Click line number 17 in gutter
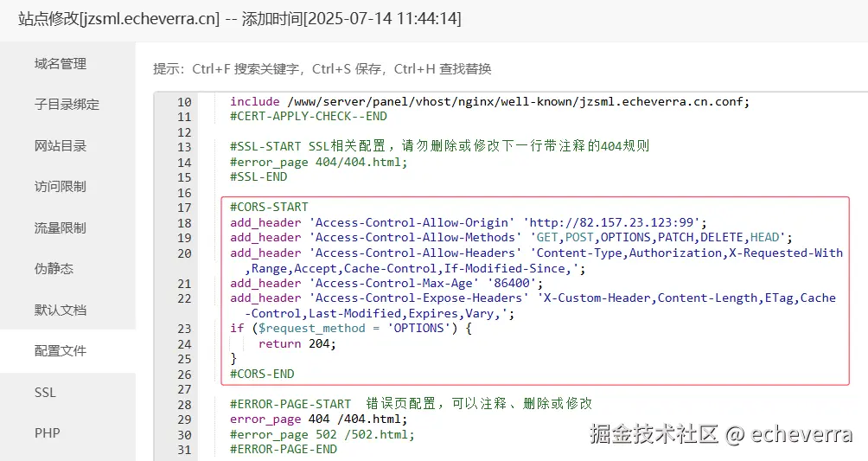The image size is (868, 461). click(x=184, y=208)
